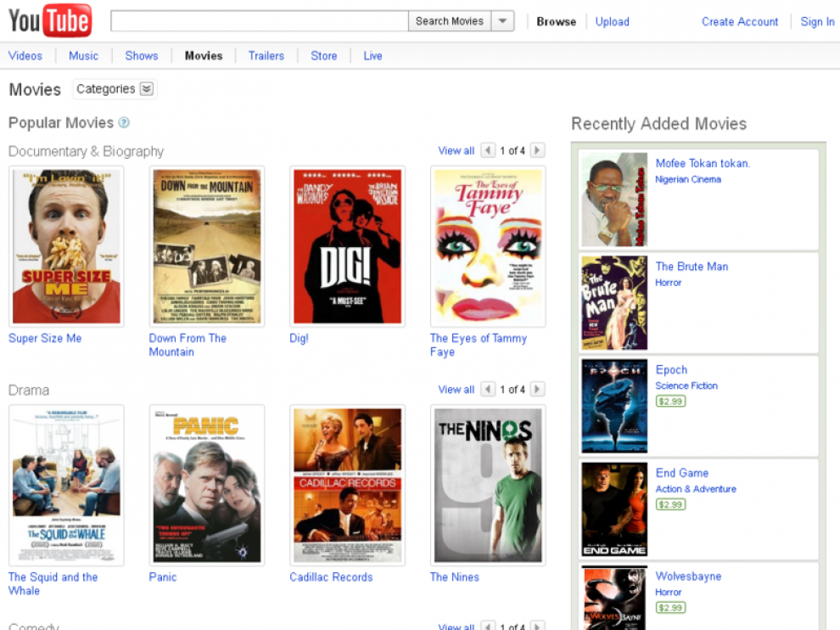Viewport: 840px width, 630px height.
Task: Switch to the Live tab
Action: click(x=372, y=56)
